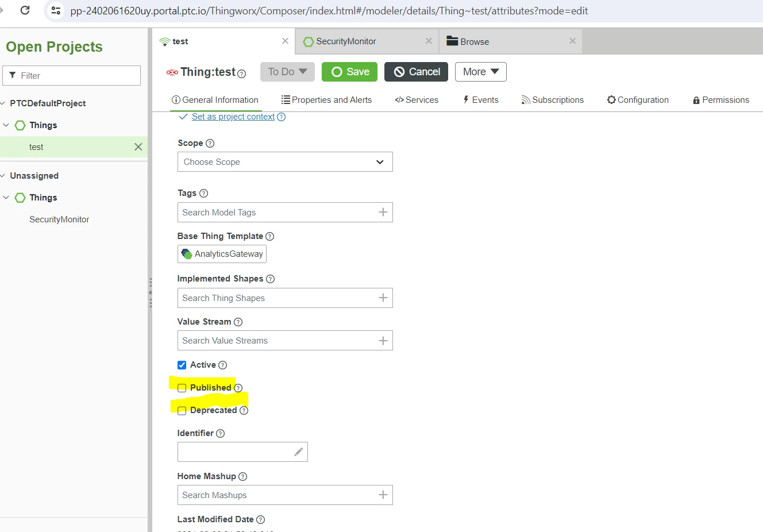Open the Configuration tab

click(638, 100)
